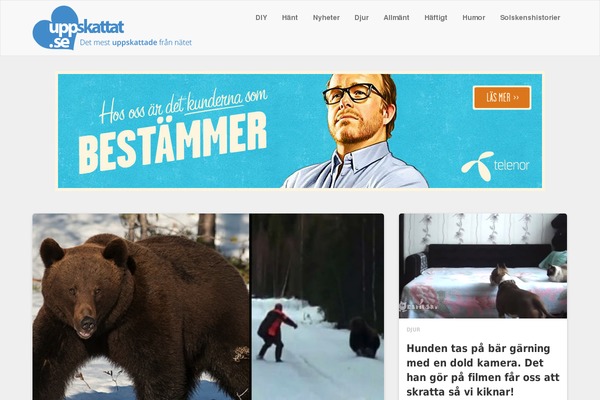Open the Hänt category
600x400 pixels.
click(x=290, y=18)
